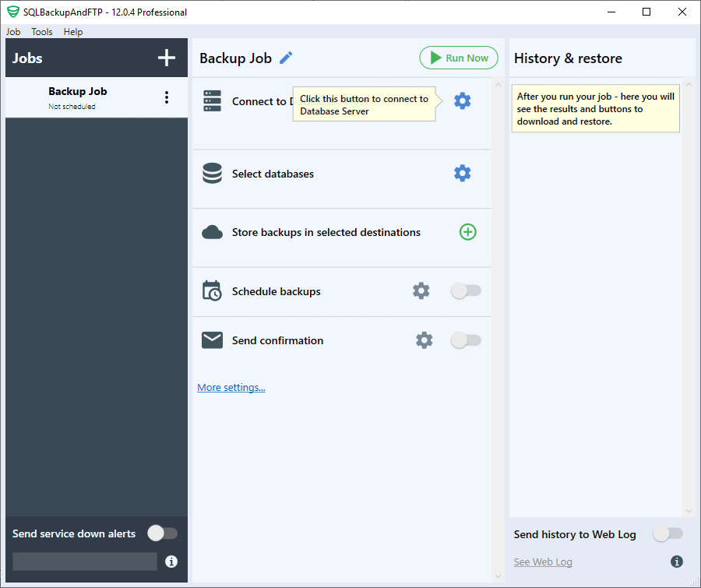Add a backup destination with green plus
Image resolution: width=701 pixels, height=588 pixels.
467,231
